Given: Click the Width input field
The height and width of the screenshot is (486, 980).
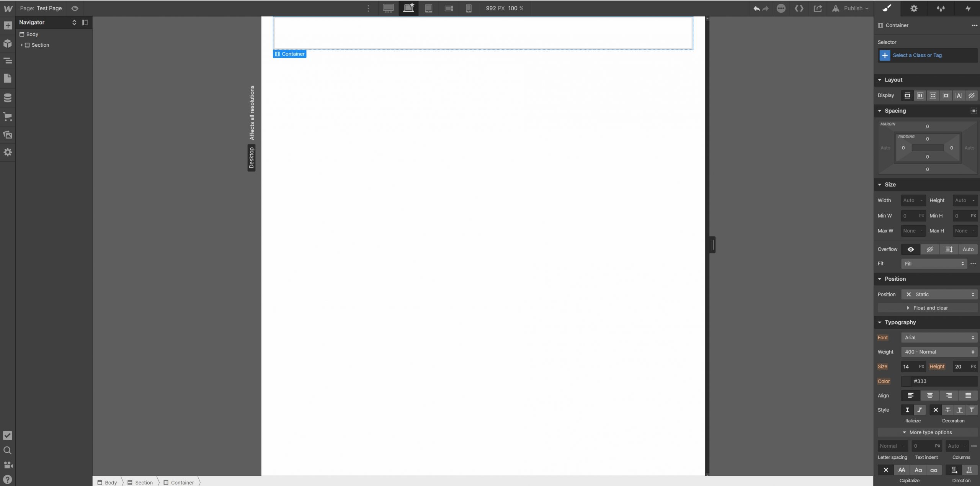Looking at the screenshot, I should 913,201.
